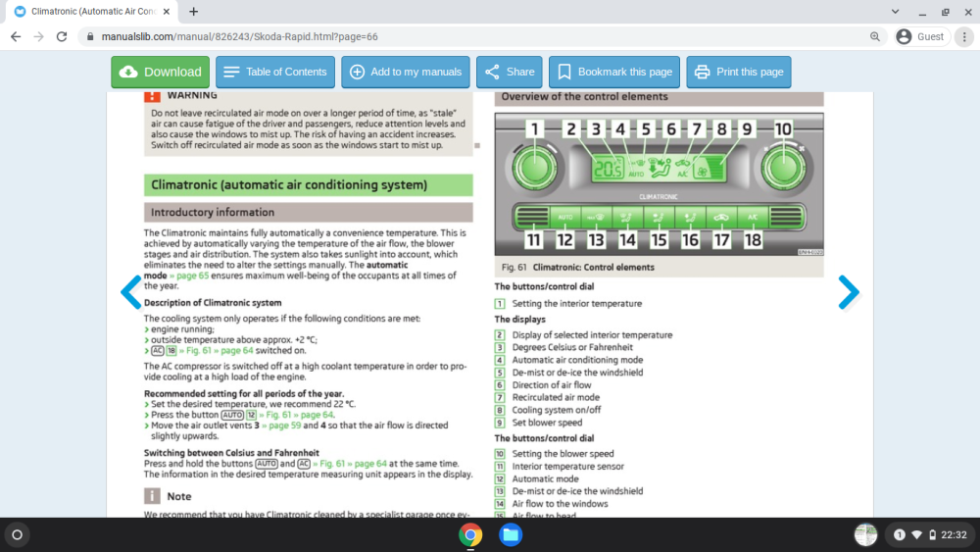This screenshot has width=980, height=552.
Task: Click 'Degrees Celsius or Fahrenheit' item
Action: click(572, 348)
